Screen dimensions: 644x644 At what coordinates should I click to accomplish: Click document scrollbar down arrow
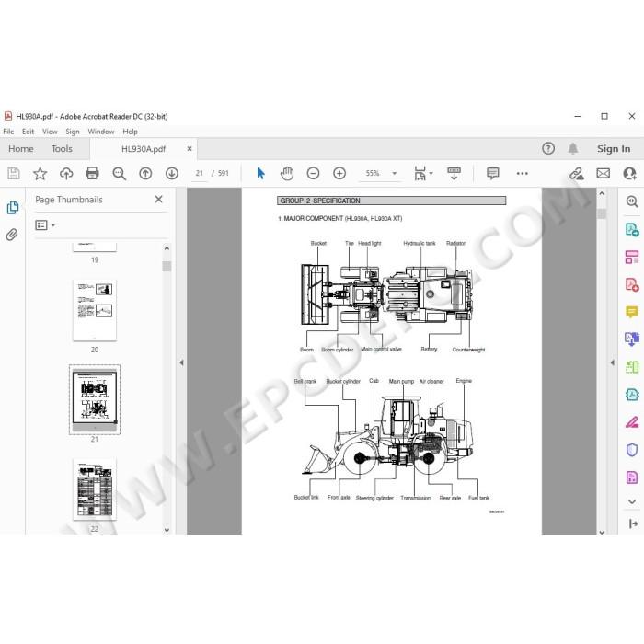602,532
